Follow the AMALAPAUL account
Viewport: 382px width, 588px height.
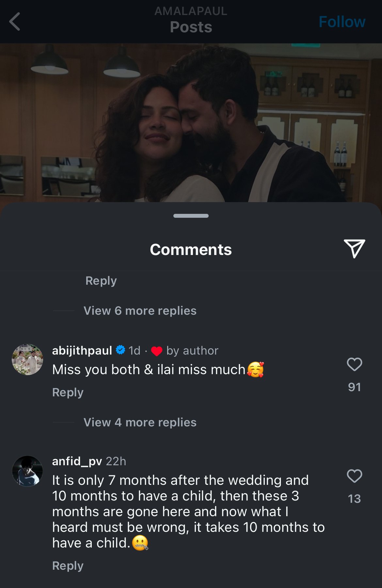[x=342, y=22]
